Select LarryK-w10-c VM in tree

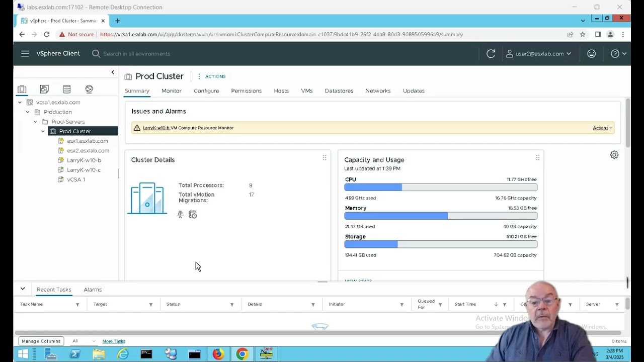84,170
